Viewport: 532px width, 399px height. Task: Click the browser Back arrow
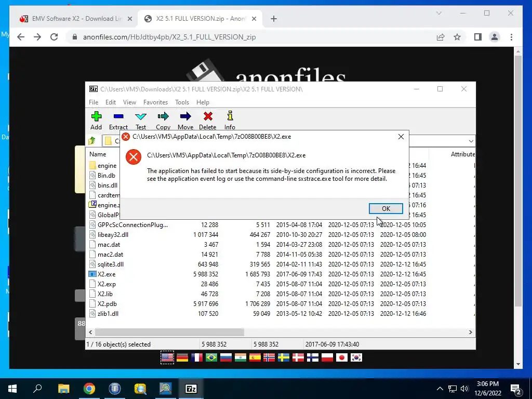click(x=21, y=37)
